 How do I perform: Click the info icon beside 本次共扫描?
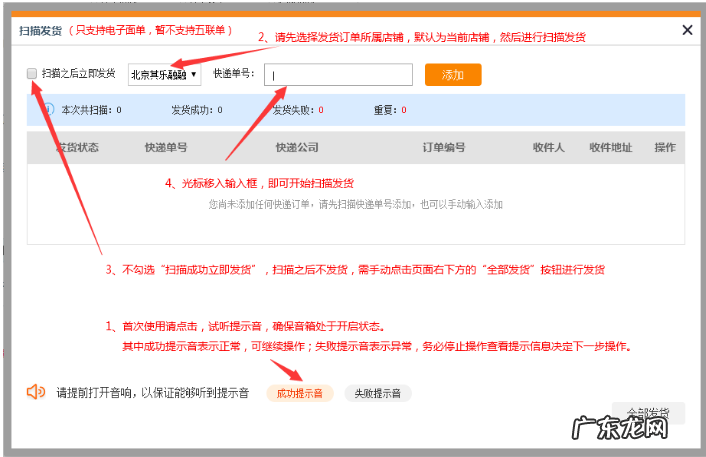[49, 109]
